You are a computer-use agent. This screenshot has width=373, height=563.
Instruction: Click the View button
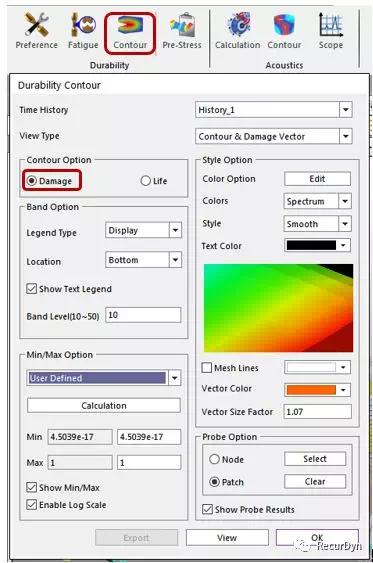pyautogui.click(x=227, y=538)
